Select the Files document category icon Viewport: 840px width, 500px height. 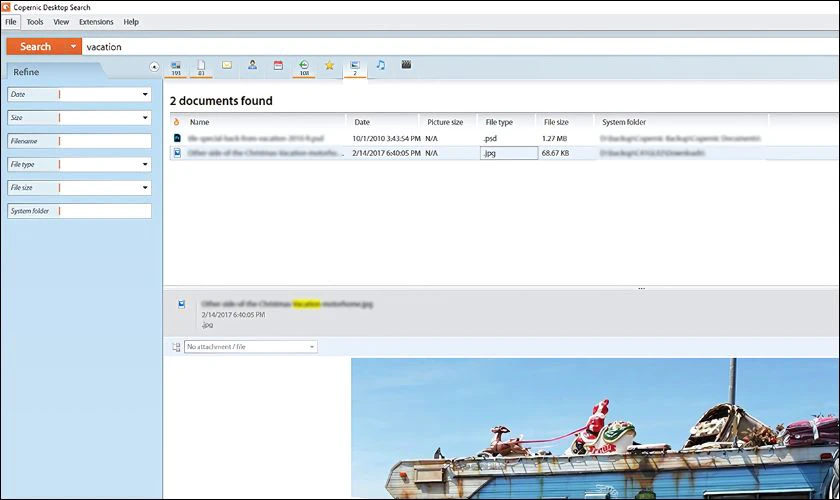[x=201, y=68]
